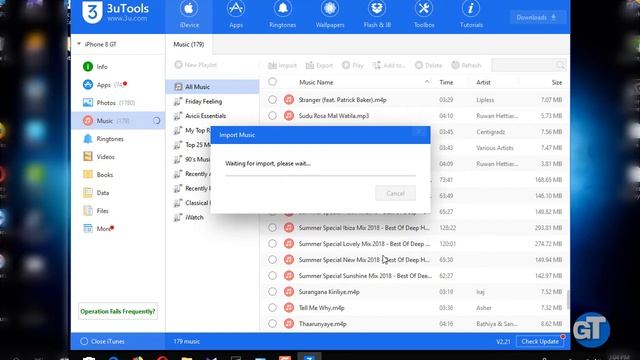This screenshot has width=640, height=360.
Task: Select the Tell Me Why.m4p name
Action: tap(322, 308)
